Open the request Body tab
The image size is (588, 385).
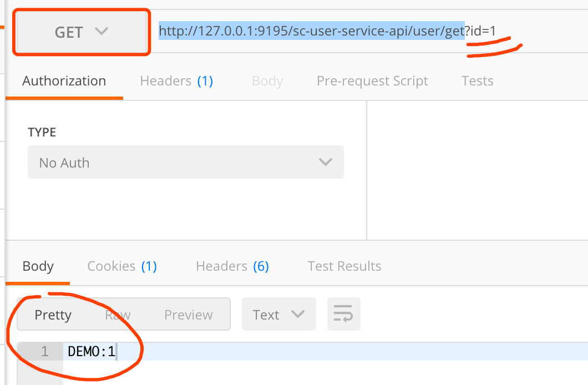pos(267,81)
